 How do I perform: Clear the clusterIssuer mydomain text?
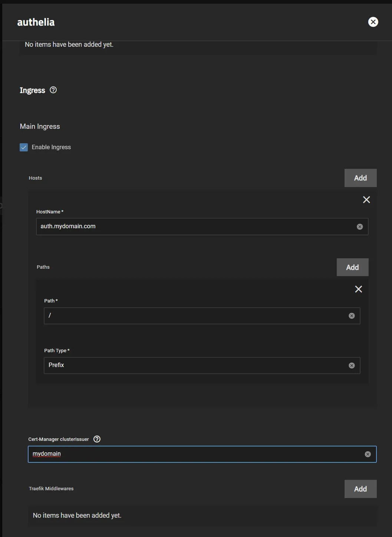(x=368, y=454)
